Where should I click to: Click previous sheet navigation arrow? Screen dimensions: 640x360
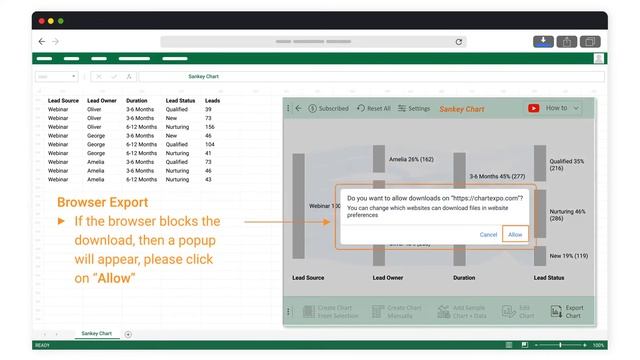[44, 334]
